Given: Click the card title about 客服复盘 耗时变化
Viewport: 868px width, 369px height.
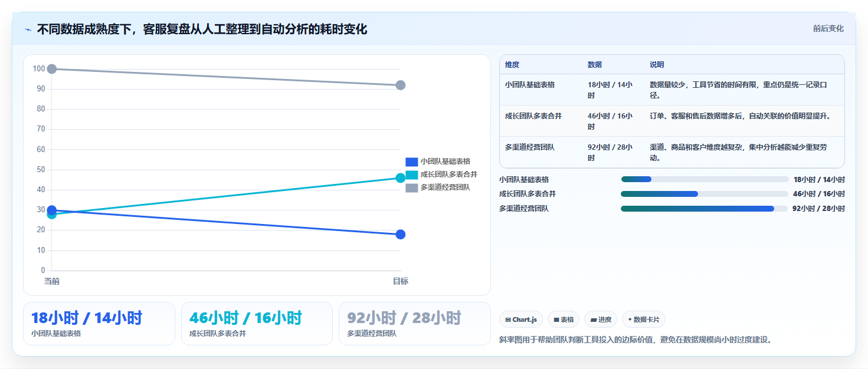Looking at the screenshot, I should 202,29.
